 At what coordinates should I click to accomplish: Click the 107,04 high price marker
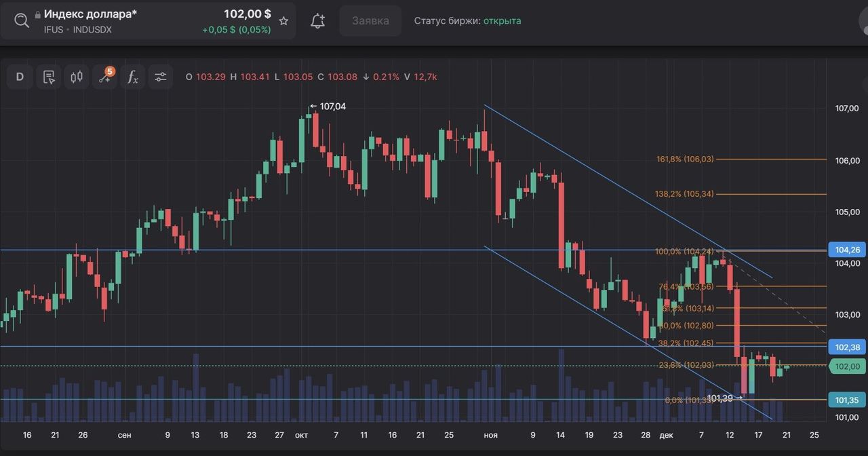pos(332,107)
